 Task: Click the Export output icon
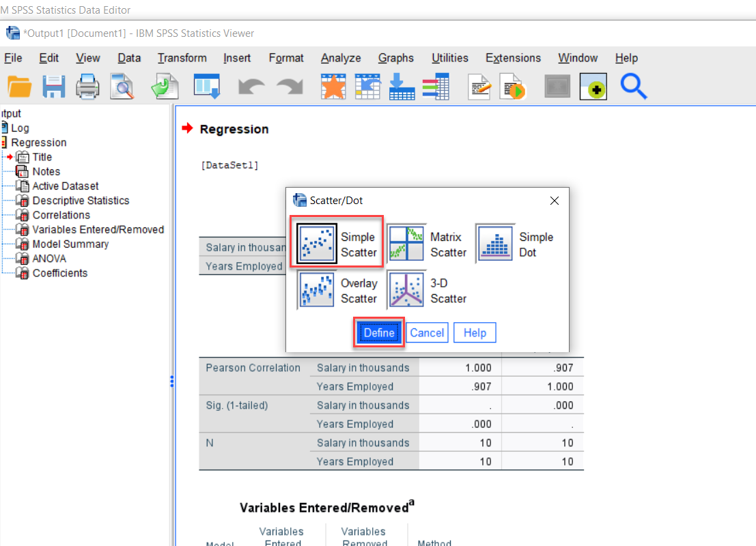pos(165,87)
